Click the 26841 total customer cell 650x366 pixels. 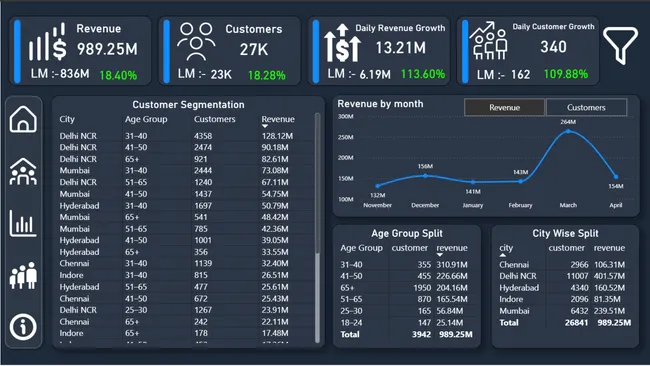(x=576, y=322)
